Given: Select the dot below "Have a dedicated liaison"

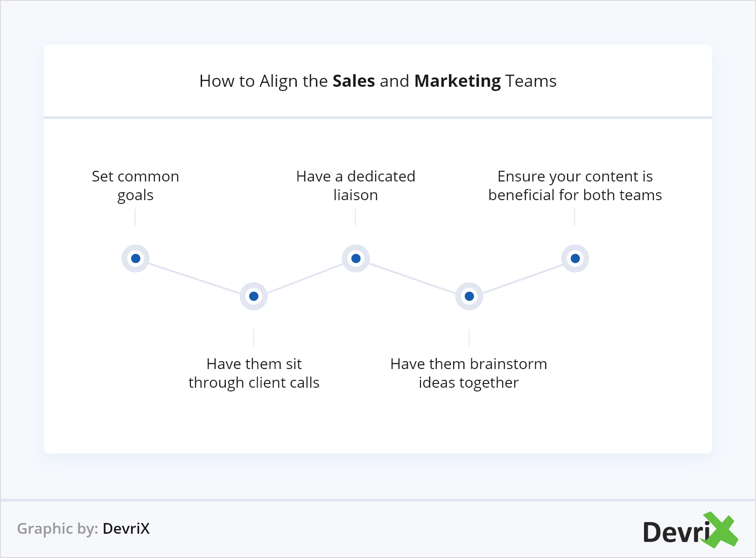Looking at the screenshot, I should pyautogui.click(x=356, y=258).
